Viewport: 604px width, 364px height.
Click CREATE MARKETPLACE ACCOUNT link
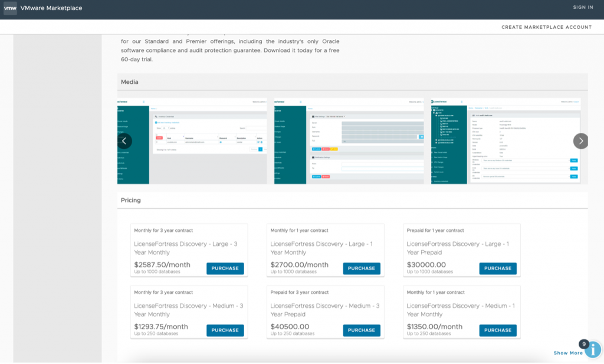click(546, 27)
